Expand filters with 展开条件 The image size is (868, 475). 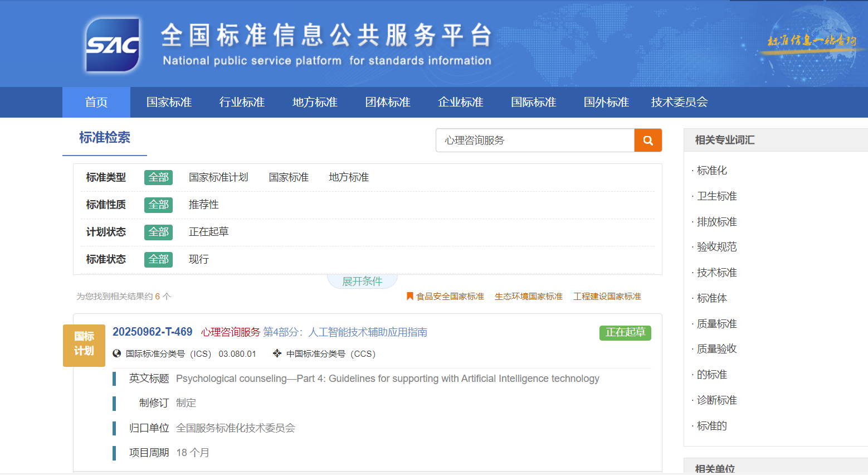coord(362,281)
